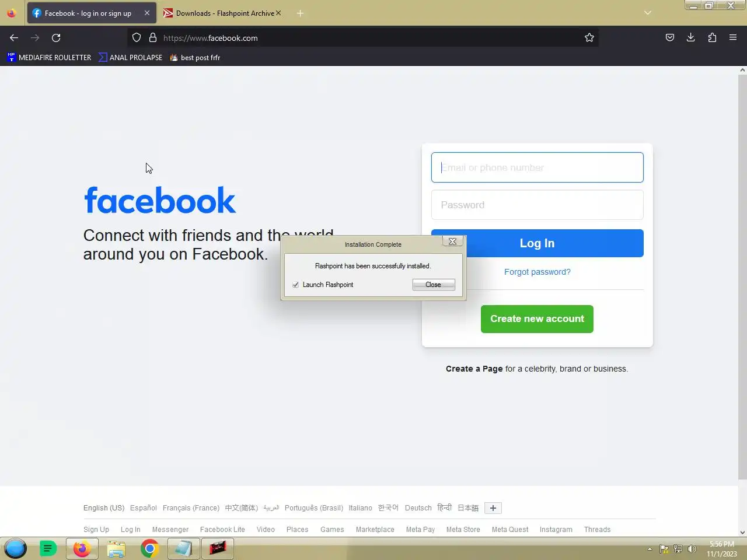
Task: Open the MEDIAFIRE ROULETTER bookmark
Action: [49, 57]
